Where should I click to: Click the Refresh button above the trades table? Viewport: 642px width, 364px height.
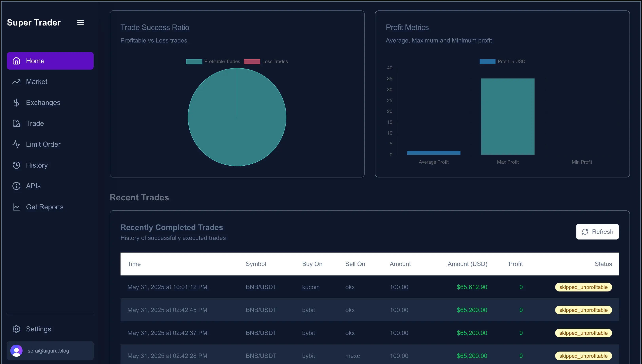[597, 231]
